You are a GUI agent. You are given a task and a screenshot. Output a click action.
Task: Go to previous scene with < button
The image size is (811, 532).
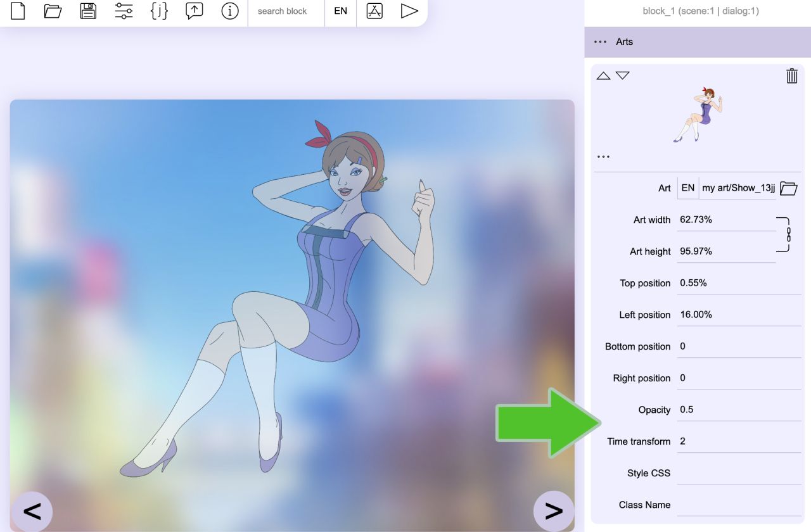tap(32, 511)
